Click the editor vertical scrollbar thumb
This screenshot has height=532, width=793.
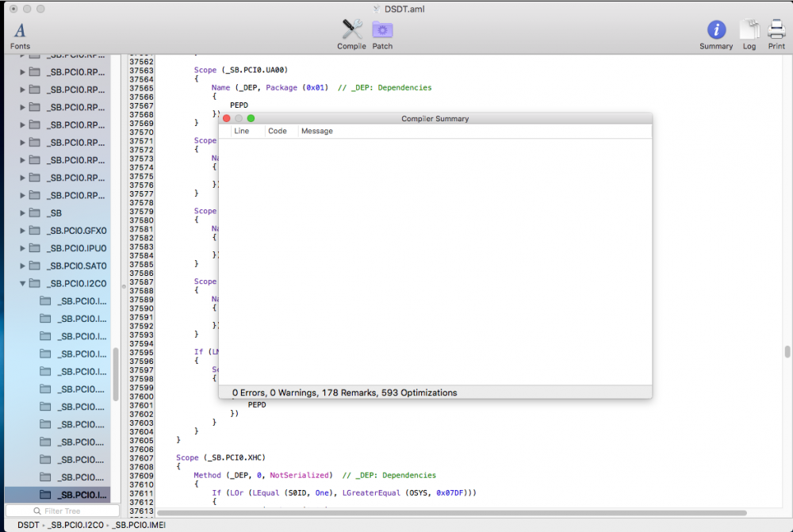tap(787, 351)
